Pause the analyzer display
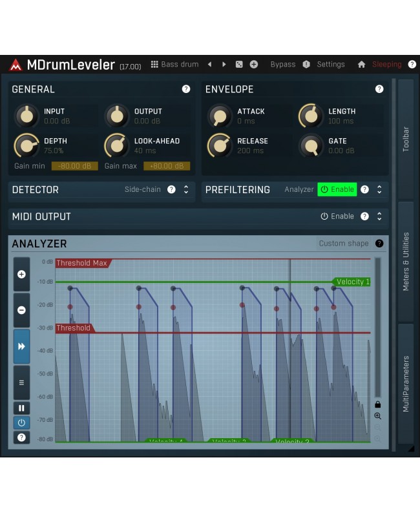This screenshot has height=513, width=420. pos(21,408)
